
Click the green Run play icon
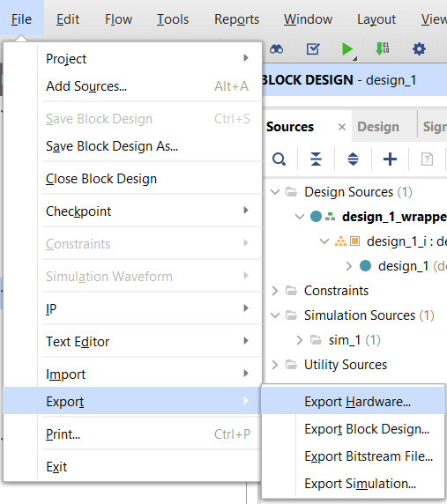point(347,49)
